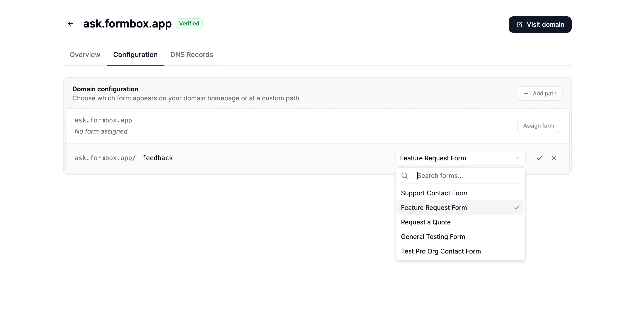Image resolution: width=644 pixels, height=333 pixels.
Task: Click the plus icon in Add path
Action: [526, 94]
